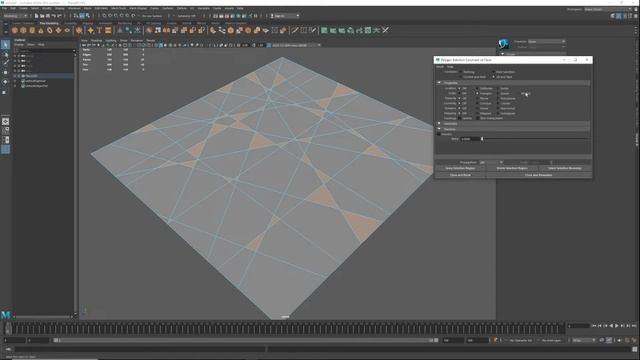Screen dimensions: 640x360
Task: Create a polygon torus from the shelf
Action: point(50,30)
